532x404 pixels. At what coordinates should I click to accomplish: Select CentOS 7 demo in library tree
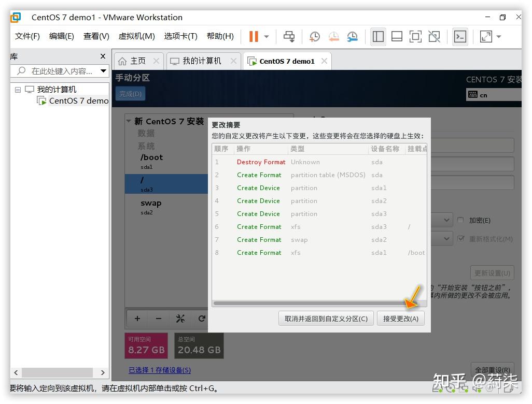point(79,100)
